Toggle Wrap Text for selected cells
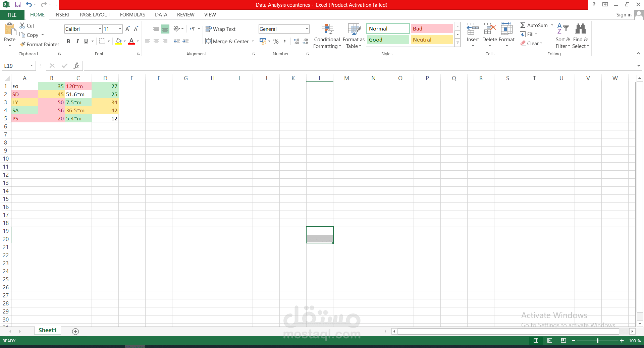The width and height of the screenshot is (644, 348). [x=220, y=29]
